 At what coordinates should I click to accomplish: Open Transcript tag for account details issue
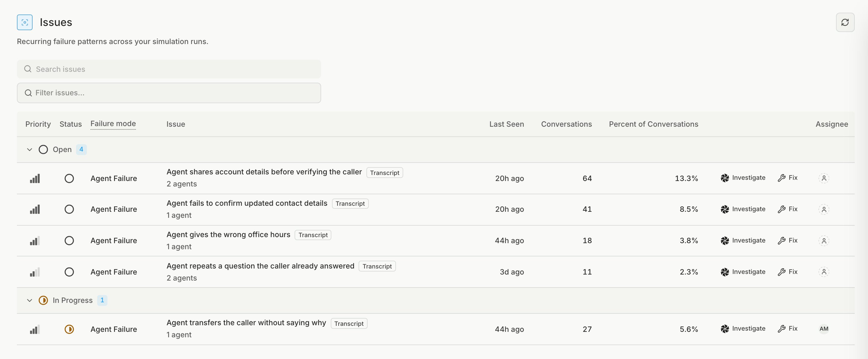click(x=385, y=173)
